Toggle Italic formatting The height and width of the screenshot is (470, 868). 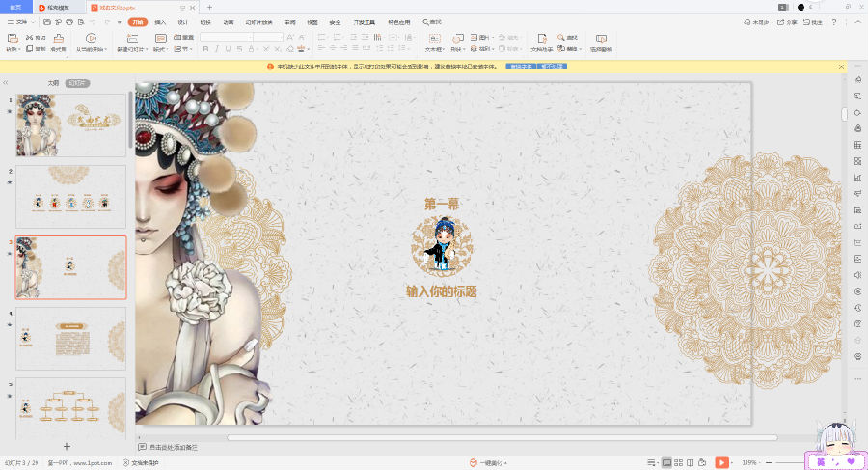point(216,49)
